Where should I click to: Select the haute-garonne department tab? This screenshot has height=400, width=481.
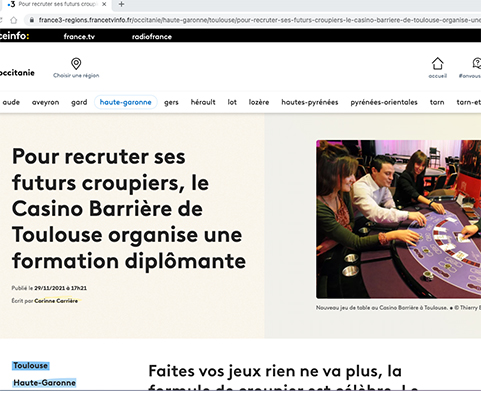coord(126,102)
